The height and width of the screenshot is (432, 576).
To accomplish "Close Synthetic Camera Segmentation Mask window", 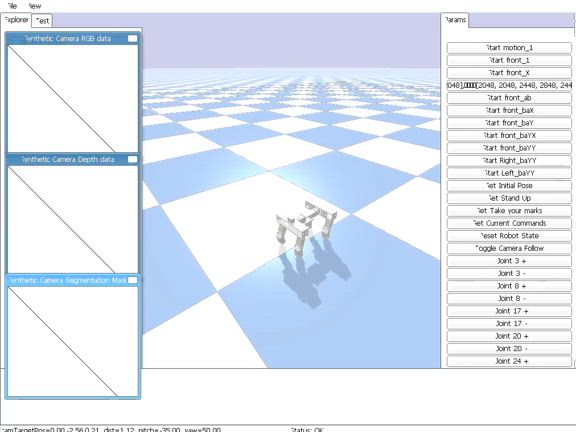I will (133, 280).
